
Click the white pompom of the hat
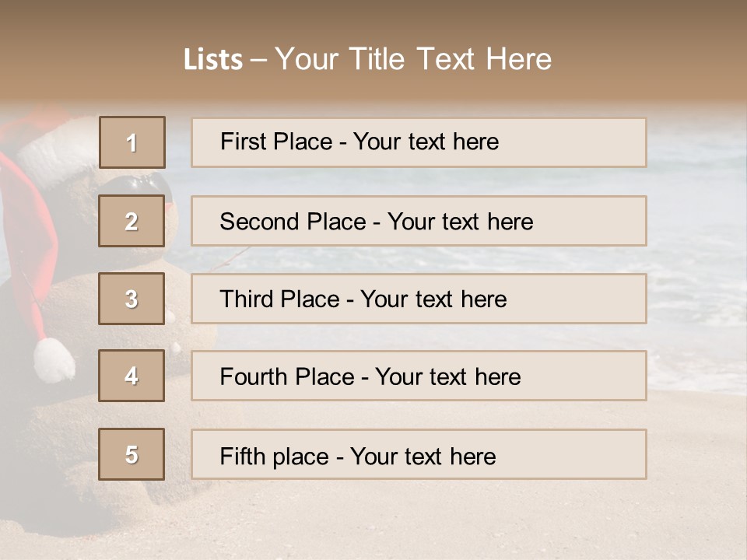point(54,359)
